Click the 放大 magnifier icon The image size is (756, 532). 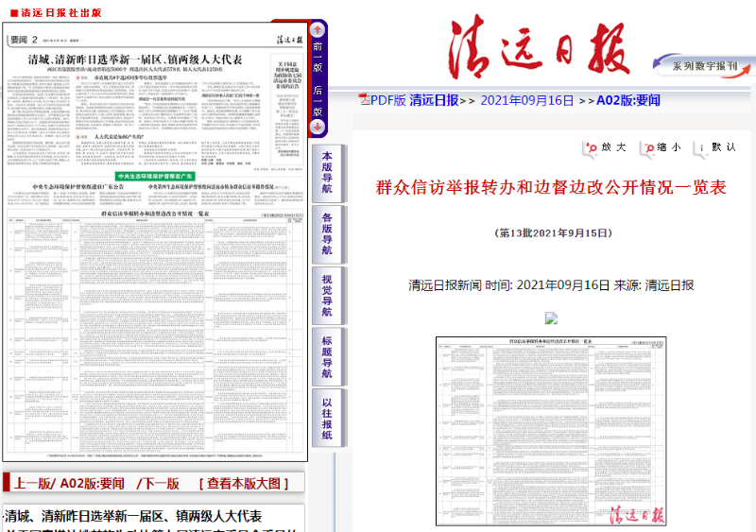tap(591, 148)
